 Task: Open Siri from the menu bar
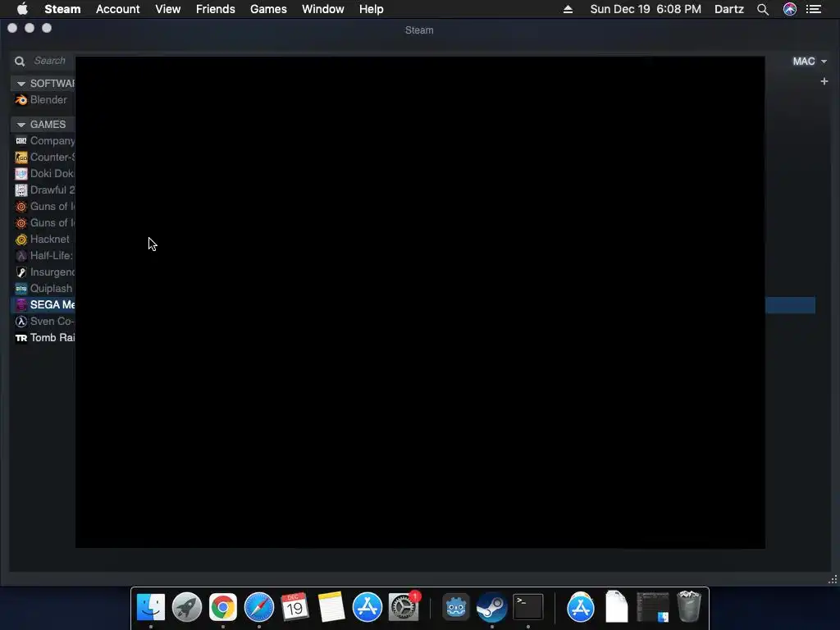pos(790,9)
